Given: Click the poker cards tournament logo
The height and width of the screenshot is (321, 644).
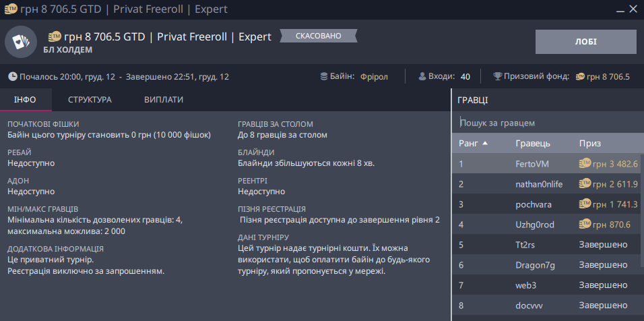Looking at the screenshot, I should (21, 42).
